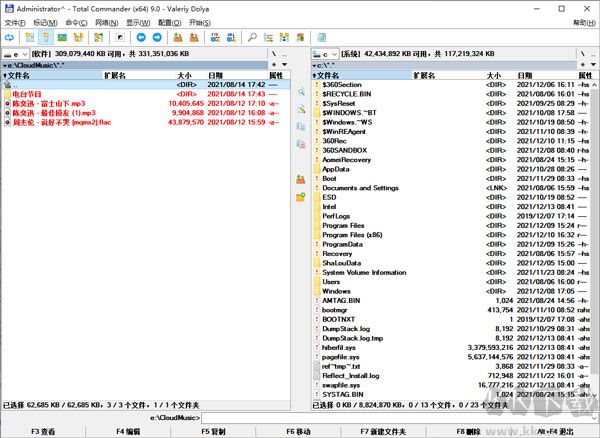Open the 标记(M) menu
600x438 pixels.
pyautogui.click(x=45, y=23)
